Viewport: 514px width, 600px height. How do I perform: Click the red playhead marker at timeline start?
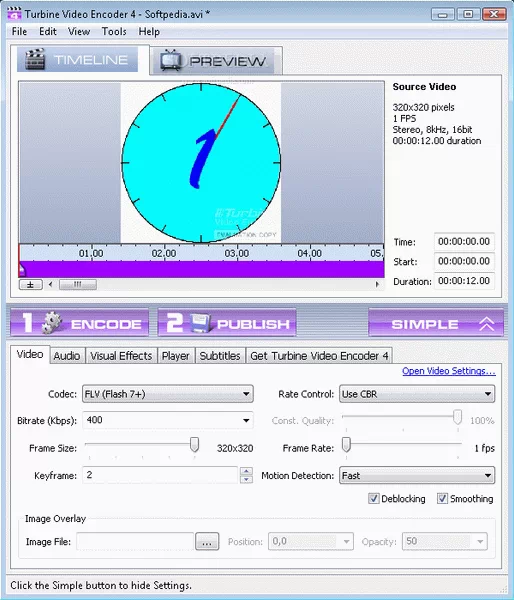(20, 260)
